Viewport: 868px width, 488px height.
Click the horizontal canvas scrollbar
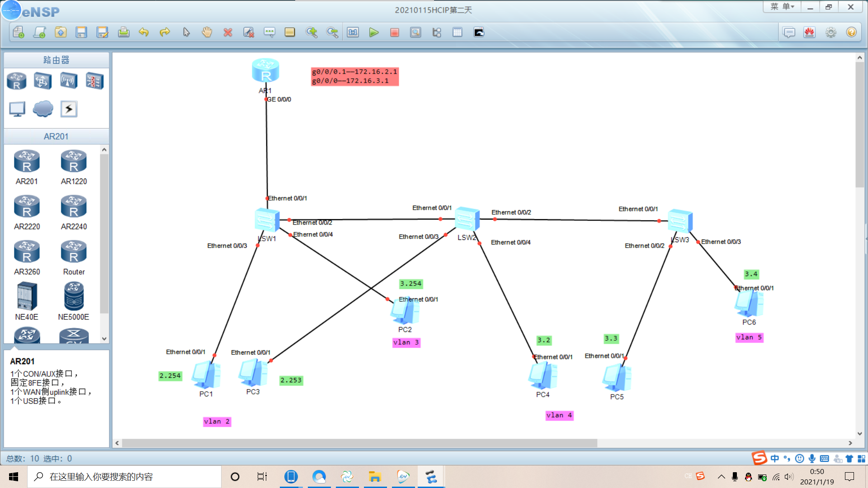click(x=359, y=443)
